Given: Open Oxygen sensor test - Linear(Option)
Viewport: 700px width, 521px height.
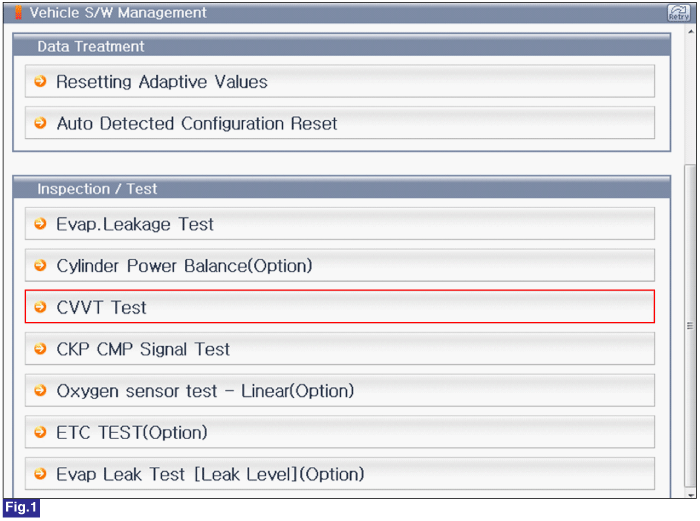Looking at the screenshot, I should click(x=340, y=390).
